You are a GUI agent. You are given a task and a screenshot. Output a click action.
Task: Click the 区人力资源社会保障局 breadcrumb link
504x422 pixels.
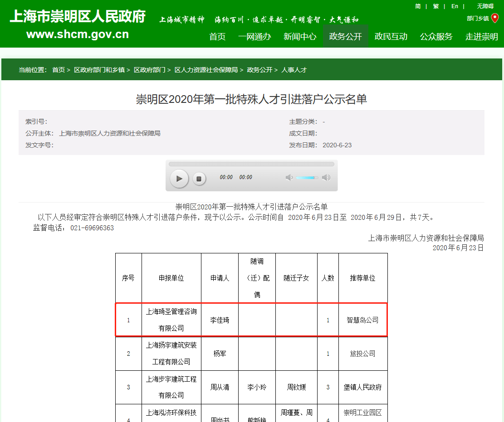206,70
